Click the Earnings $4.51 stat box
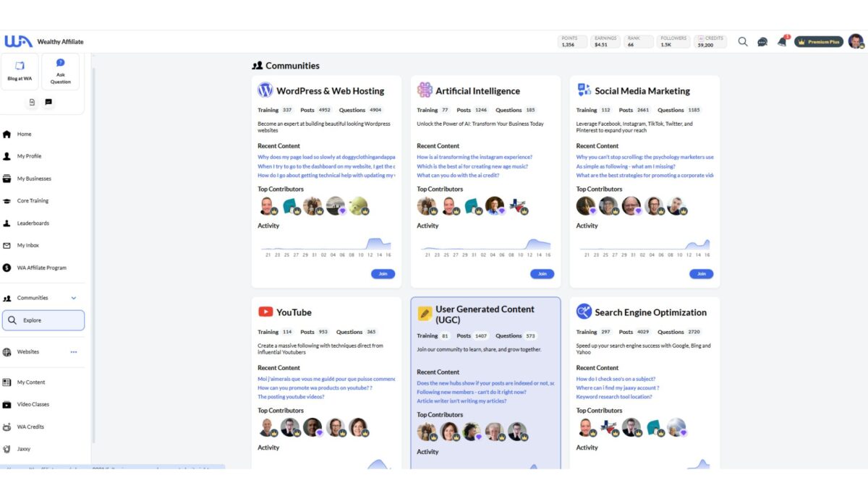Screen dimensions: 868x488 click(606, 42)
